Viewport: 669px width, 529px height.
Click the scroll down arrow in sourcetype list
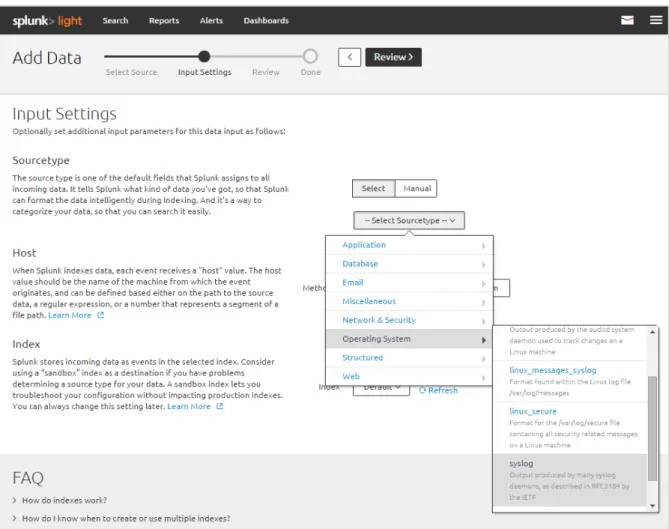[652, 506]
